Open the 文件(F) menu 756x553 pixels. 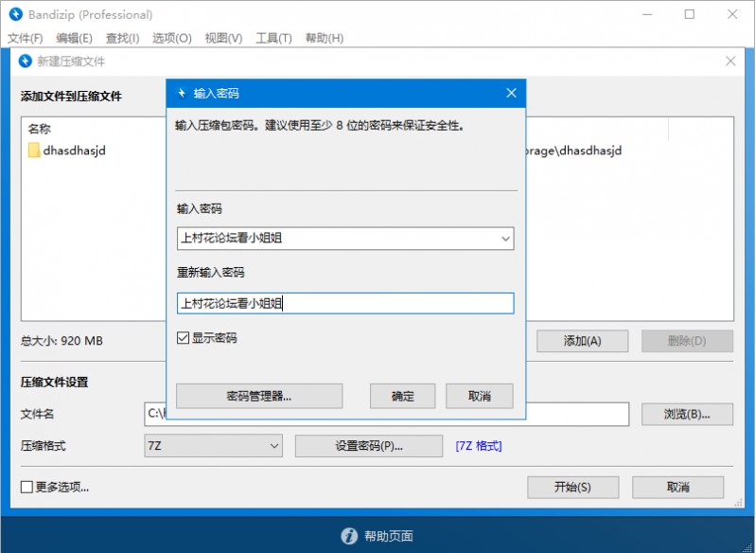tap(26, 38)
